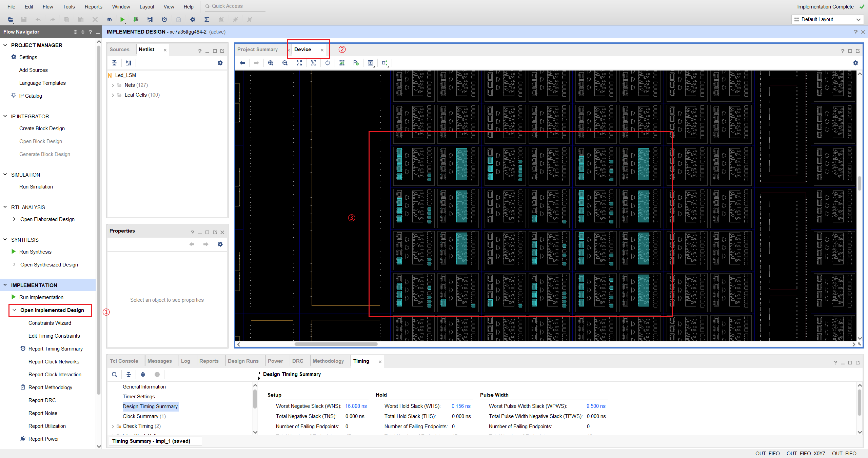Viewport: 868px width, 458px height.
Task: Open Device view settings gear
Action: (855, 63)
